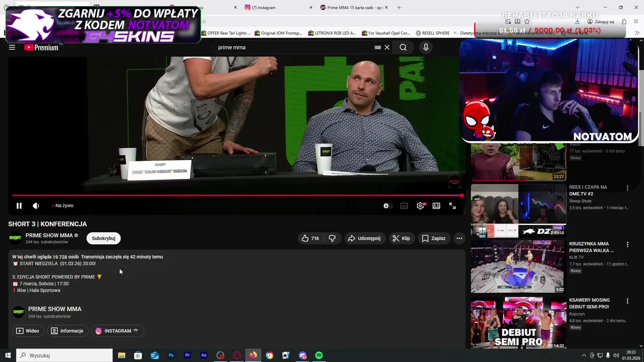Open channel Informacje button
Image resolution: width=644 pixels, height=362 pixels.
(67, 331)
